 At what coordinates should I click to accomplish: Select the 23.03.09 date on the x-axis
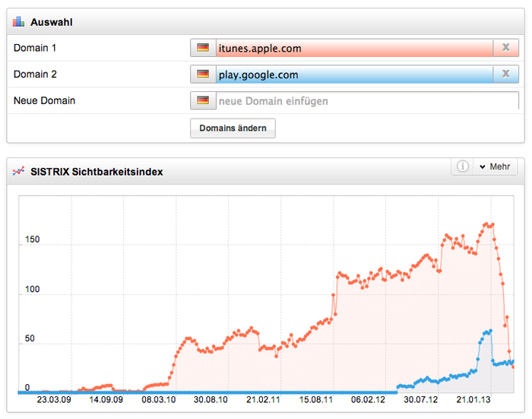point(54,398)
